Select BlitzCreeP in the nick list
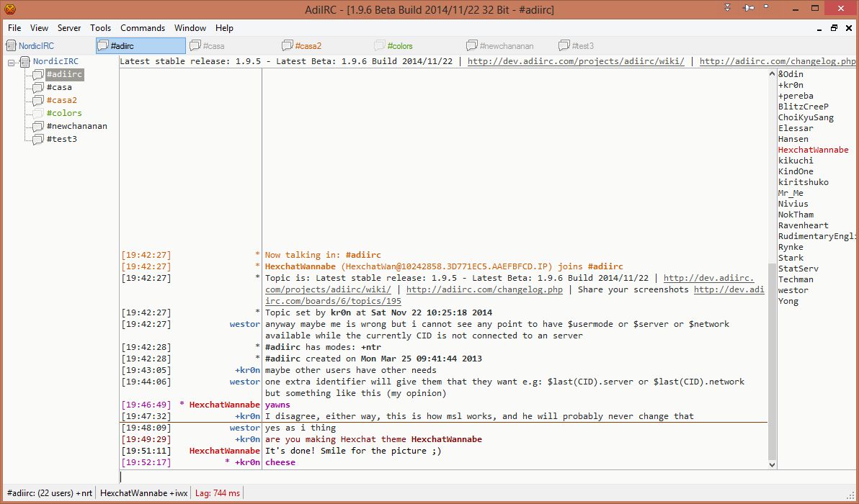 click(x=804, y=107)
